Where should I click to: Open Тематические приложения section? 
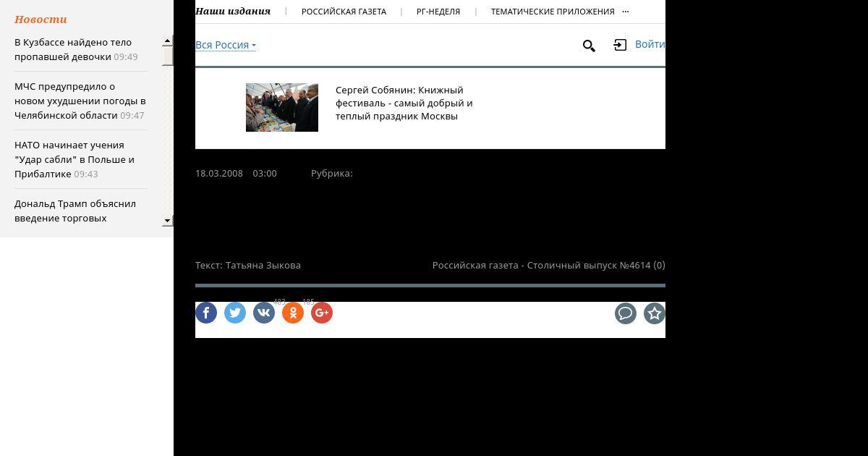tap(553, 12)
